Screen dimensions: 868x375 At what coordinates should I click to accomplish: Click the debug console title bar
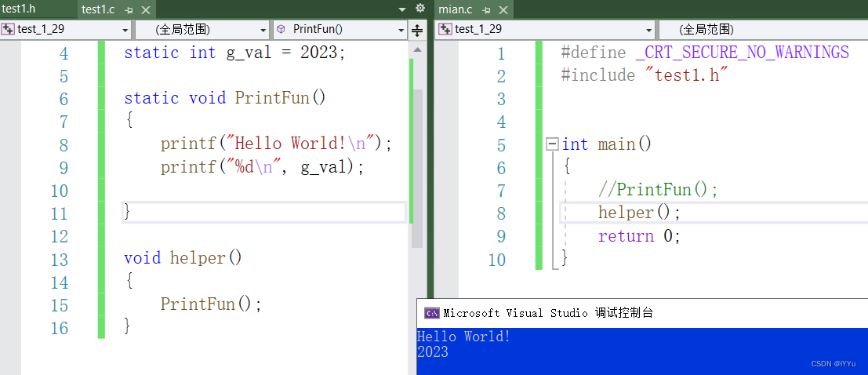click(642, 313)
